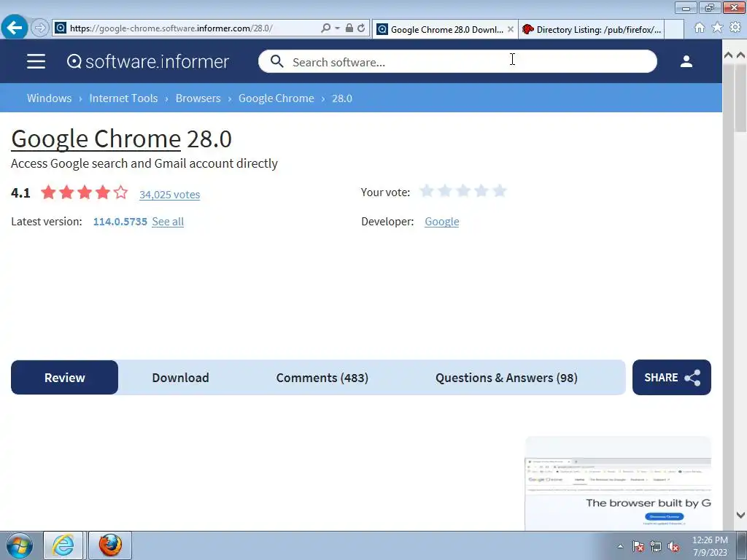Open the Windows Start menu orb

[x=19, y=545]
